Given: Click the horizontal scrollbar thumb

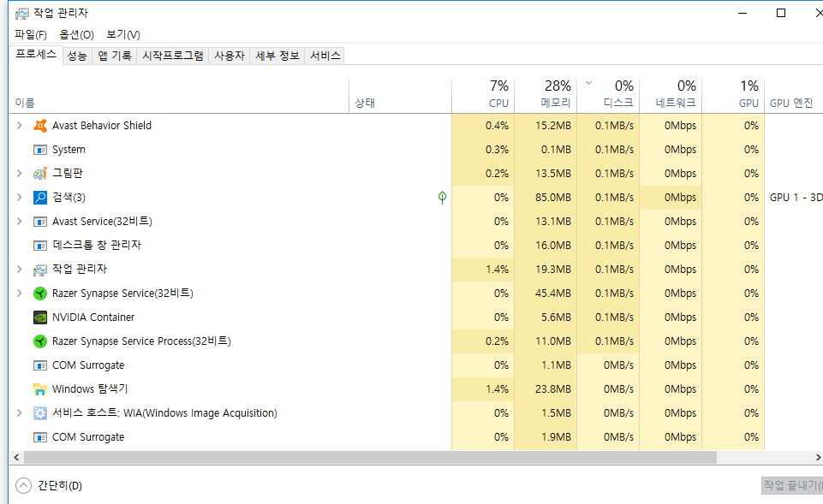Looking at the screenshot, I should point(370,457).
